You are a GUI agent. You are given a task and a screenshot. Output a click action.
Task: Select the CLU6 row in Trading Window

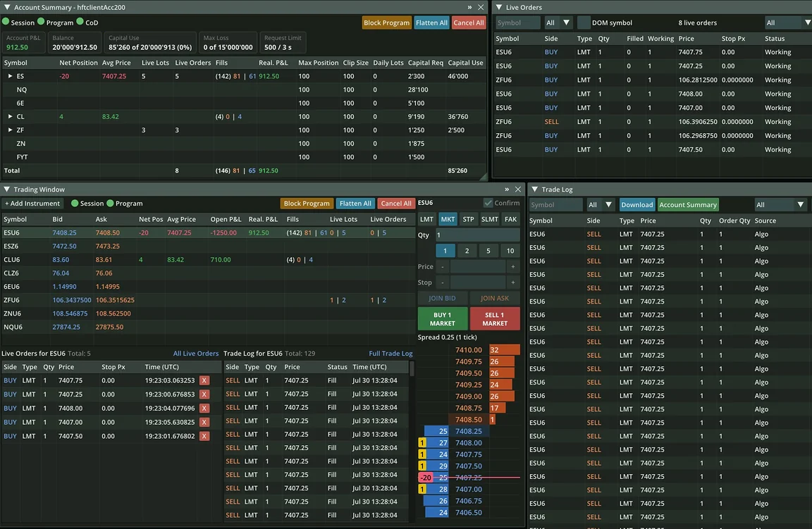207,259
